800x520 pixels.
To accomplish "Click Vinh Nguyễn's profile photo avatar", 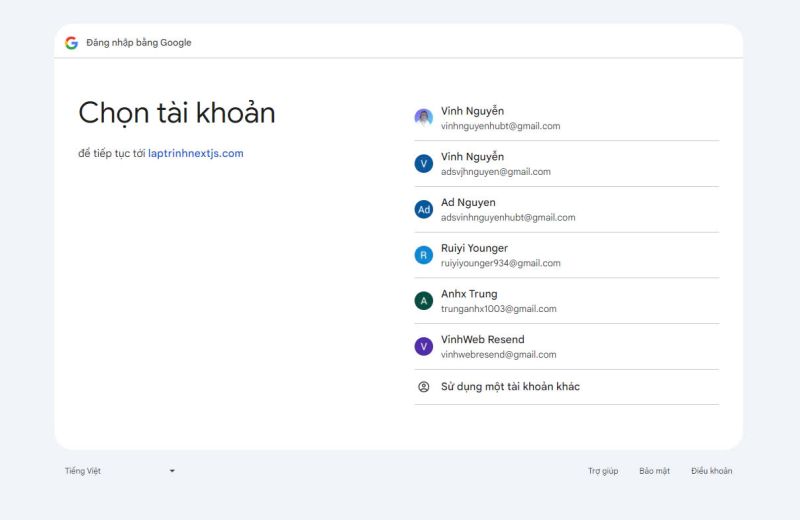I will point(423,118).
